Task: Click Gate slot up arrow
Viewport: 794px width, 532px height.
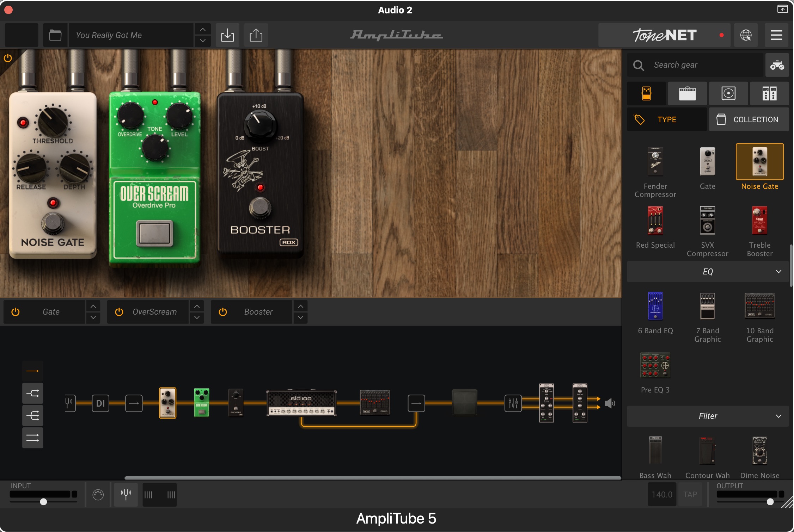Action: pos(93,306)
